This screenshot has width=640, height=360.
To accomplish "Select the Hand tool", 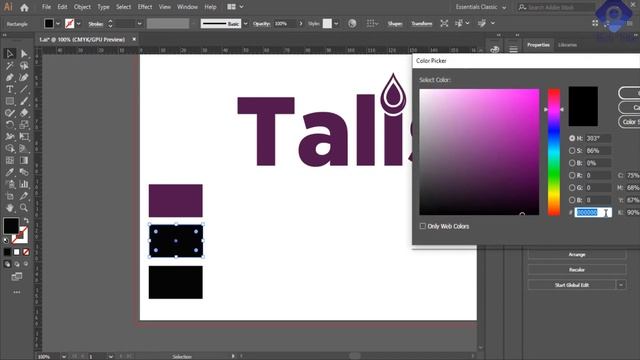I will [10, 208].
